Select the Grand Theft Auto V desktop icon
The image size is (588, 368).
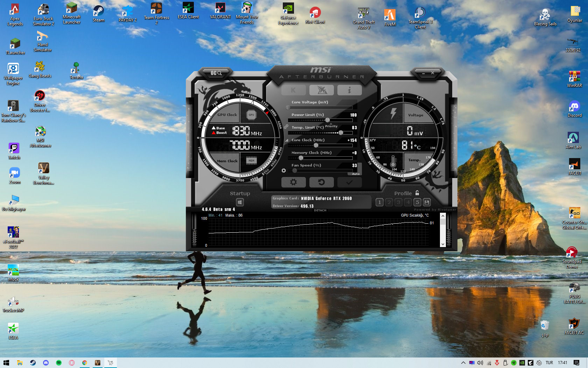(x=364, y=19)
